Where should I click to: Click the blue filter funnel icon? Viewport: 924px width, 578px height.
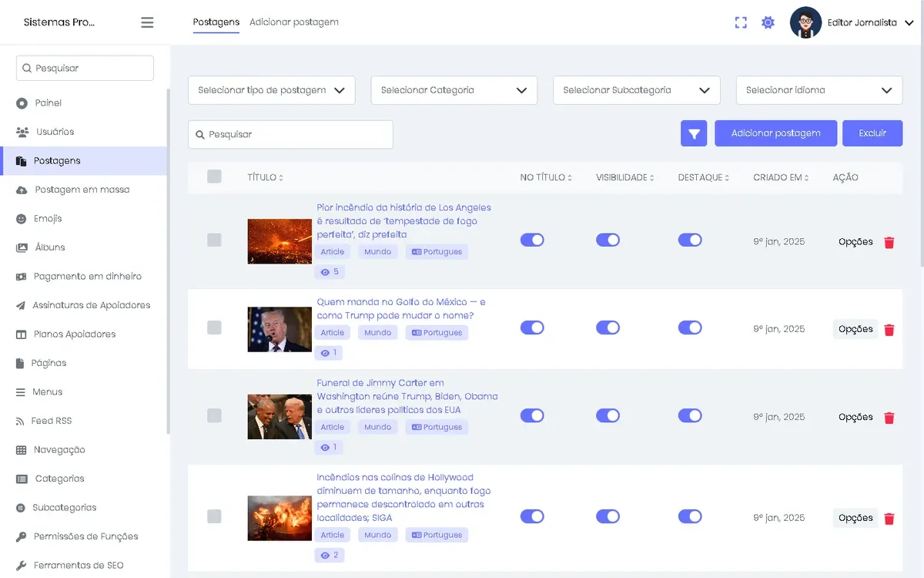pyautogui.click(x=694, y=133)
